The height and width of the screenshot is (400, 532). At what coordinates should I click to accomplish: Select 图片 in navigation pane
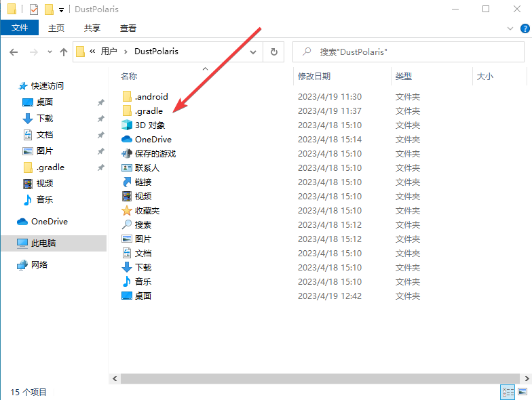45,151
